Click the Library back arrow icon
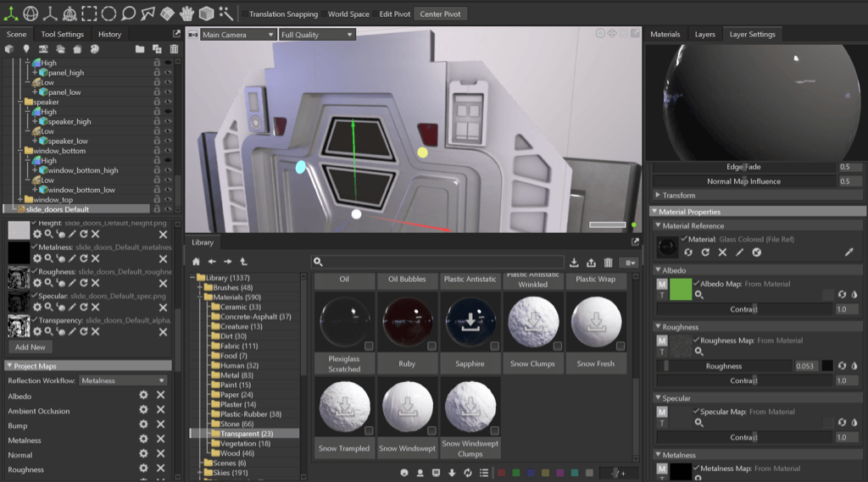 click(212, 262)
